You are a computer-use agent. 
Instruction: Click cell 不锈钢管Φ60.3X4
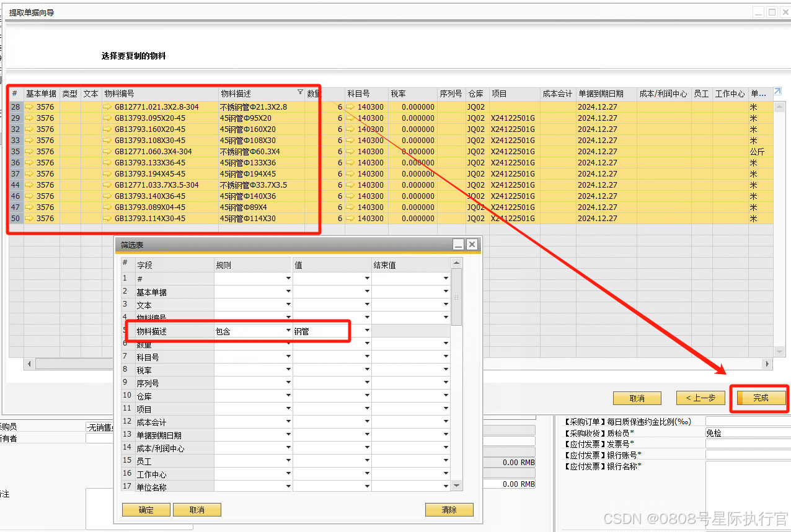pyautogui.click(x=262, y=152)
